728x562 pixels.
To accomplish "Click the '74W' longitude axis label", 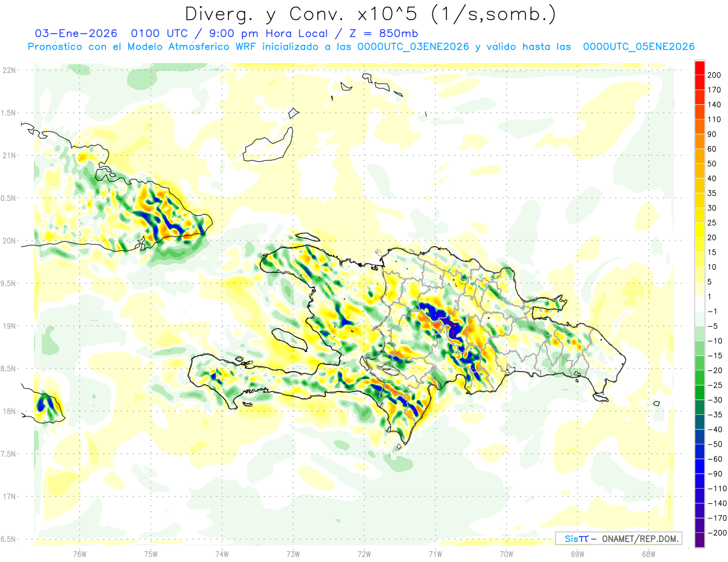I will tap(222, 554).
